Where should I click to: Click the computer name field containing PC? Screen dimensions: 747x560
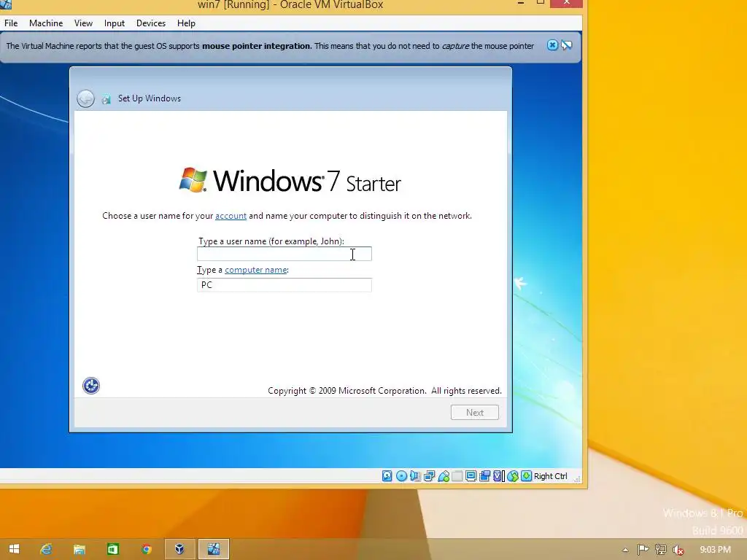click(285, 285)
